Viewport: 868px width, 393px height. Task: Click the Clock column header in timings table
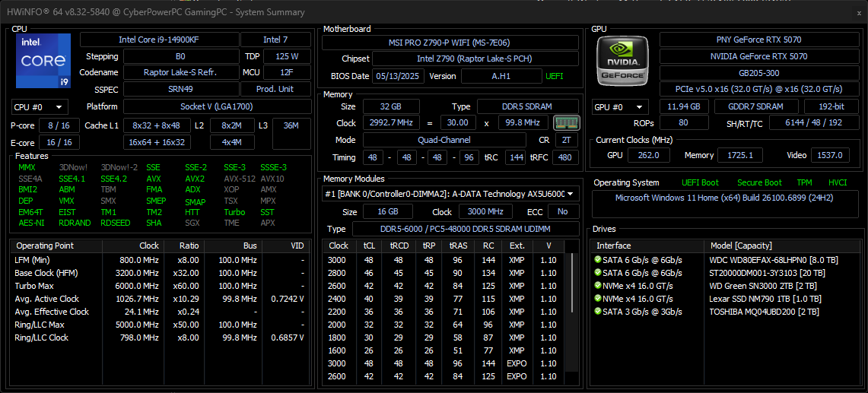click(339, 246)
